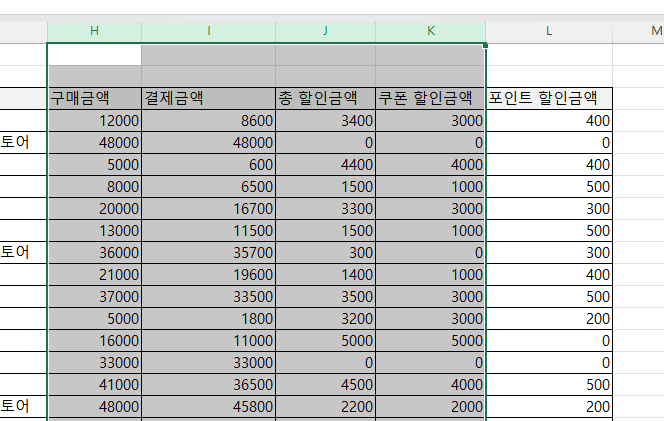This screenshot has width=664, height=421.
Task: Select cell with value 37000
Action: (x=95, y=297)
